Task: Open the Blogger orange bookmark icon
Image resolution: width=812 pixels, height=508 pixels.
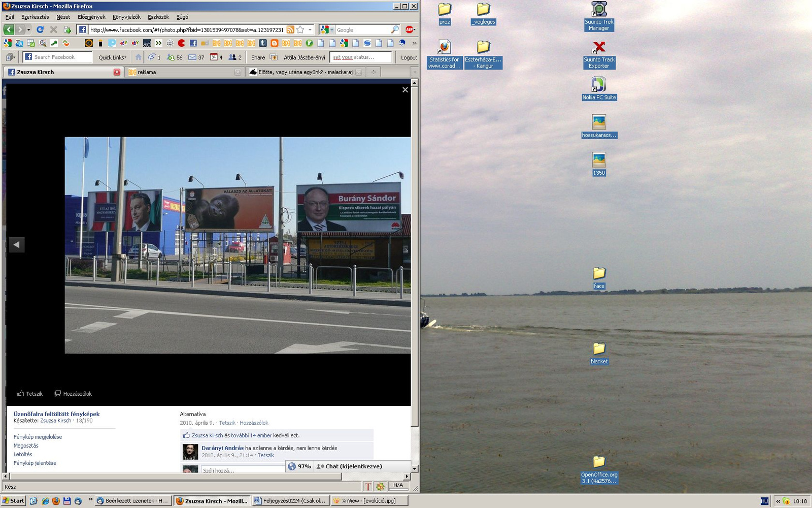Action: click(275, 43)
